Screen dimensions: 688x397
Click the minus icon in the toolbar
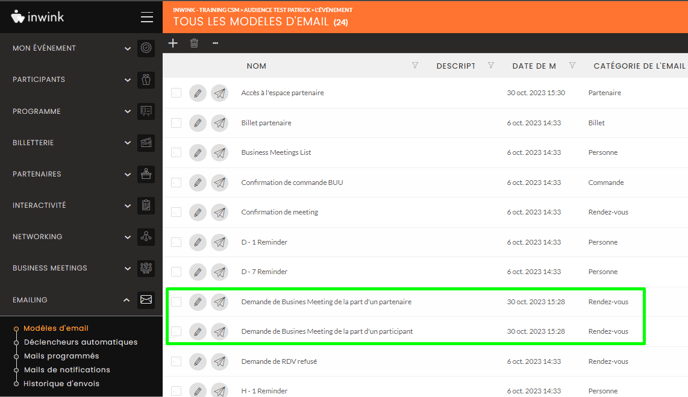point(215,43)
